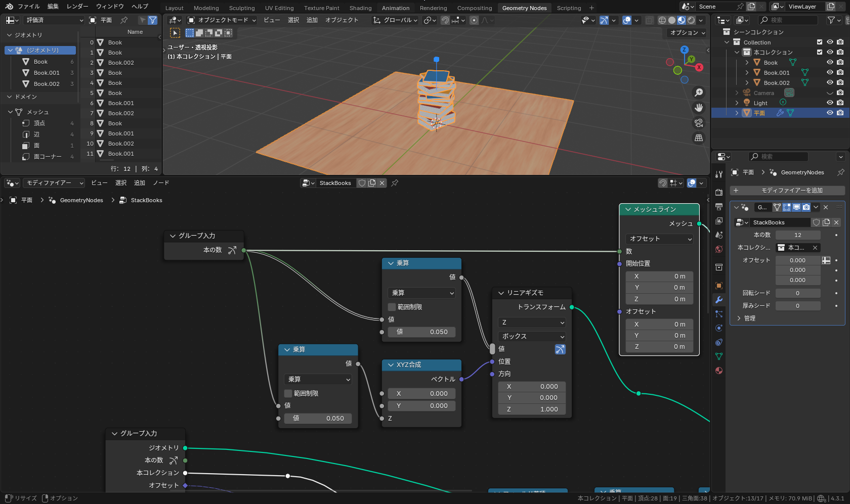Open the Material properties tab icon

719,371
